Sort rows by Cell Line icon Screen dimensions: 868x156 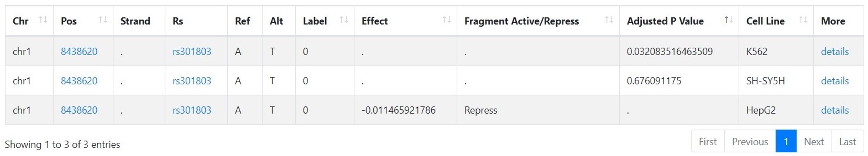coord(803,20)
